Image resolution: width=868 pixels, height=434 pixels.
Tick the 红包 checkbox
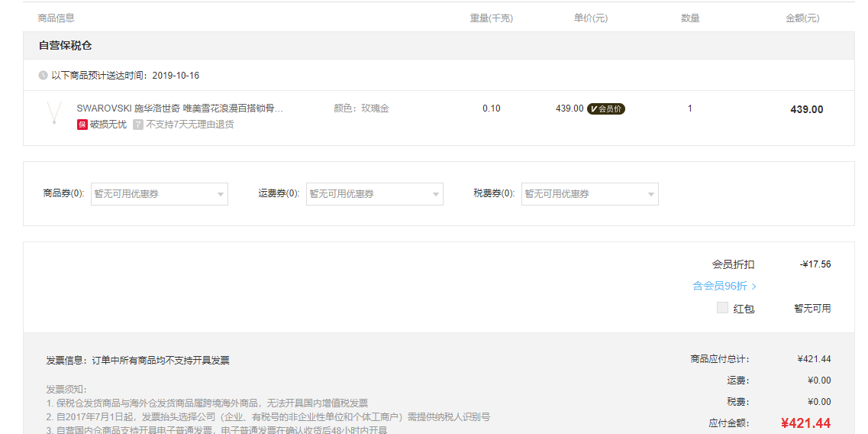(722, 308)
